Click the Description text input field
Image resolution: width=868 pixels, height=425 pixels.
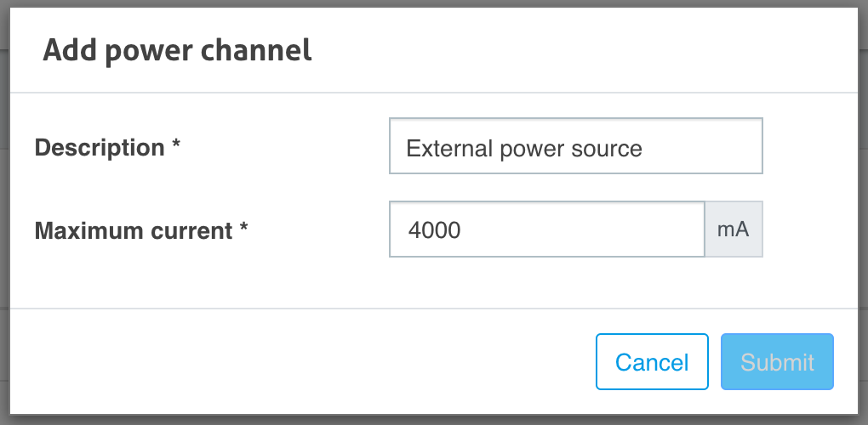pos(576,146)
